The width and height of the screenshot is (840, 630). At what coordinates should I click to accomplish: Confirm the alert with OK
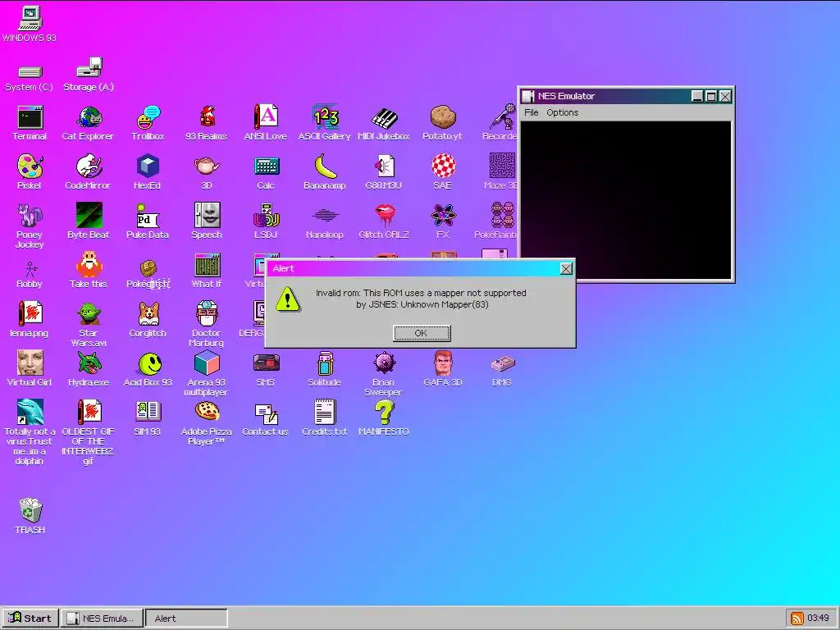tap(422, 333)
